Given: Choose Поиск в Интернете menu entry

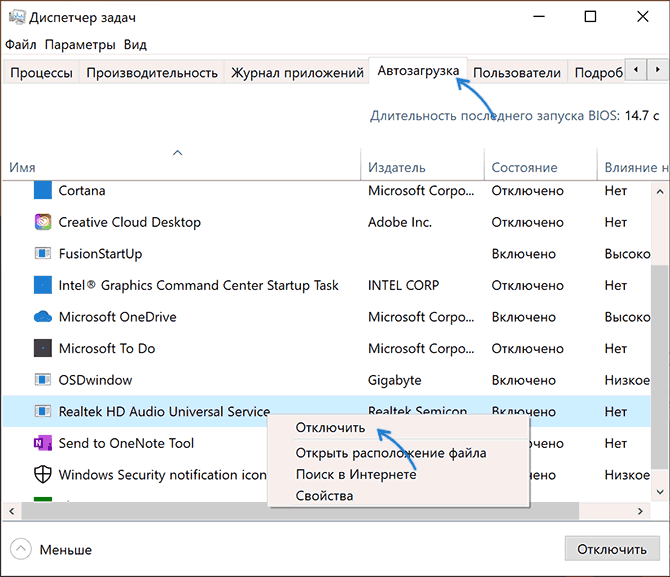Looking at the screenshot, I should coord(356,474).
